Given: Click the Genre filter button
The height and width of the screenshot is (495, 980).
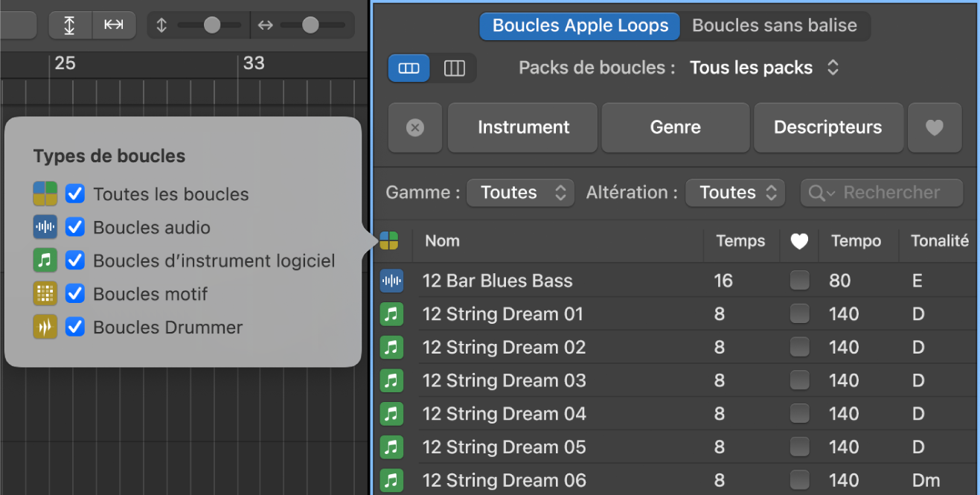Looking at the screenshot, I should [676, 127].
